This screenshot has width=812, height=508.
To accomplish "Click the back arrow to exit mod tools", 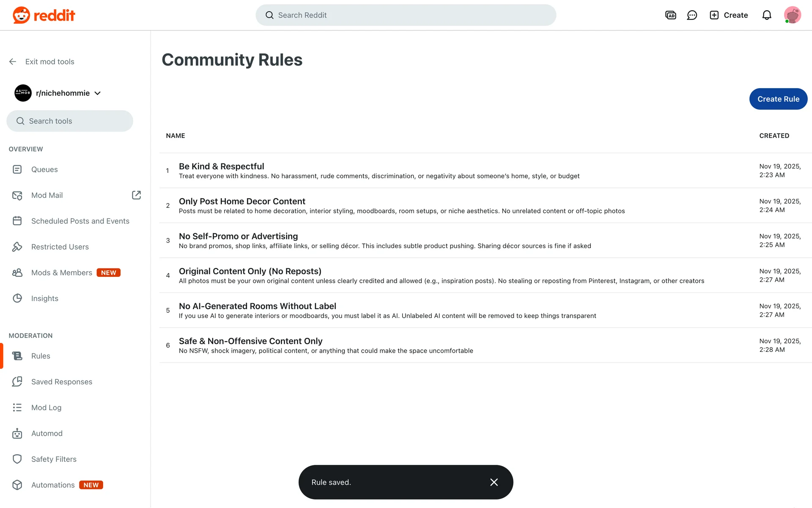I will click(13, 62).
